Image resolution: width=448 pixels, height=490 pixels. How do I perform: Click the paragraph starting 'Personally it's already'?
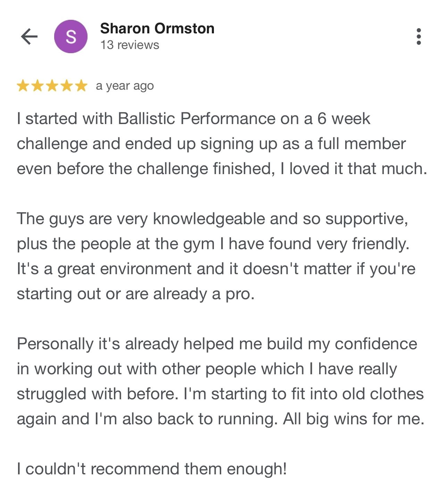220,381
